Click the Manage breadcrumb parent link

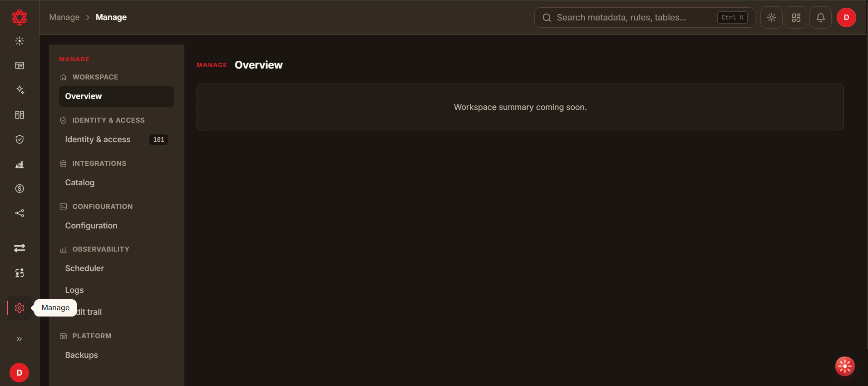(64, 17)
